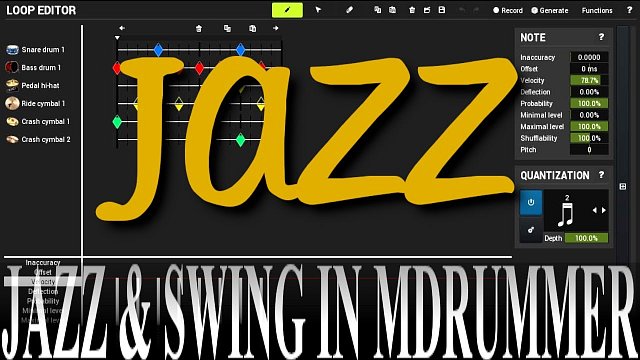Open the NOTE panel help icon
The image size is (640, 360).
pos(601,37)
